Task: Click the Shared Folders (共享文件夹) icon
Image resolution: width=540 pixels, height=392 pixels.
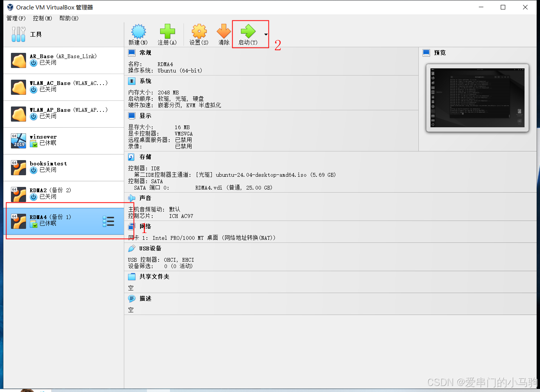Action: (x=131, y=276)
